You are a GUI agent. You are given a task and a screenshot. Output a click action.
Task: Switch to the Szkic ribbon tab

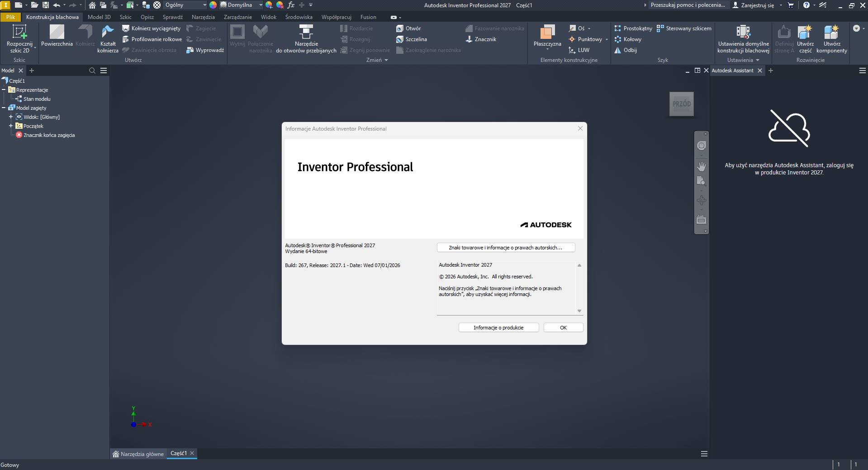[126, 17]
